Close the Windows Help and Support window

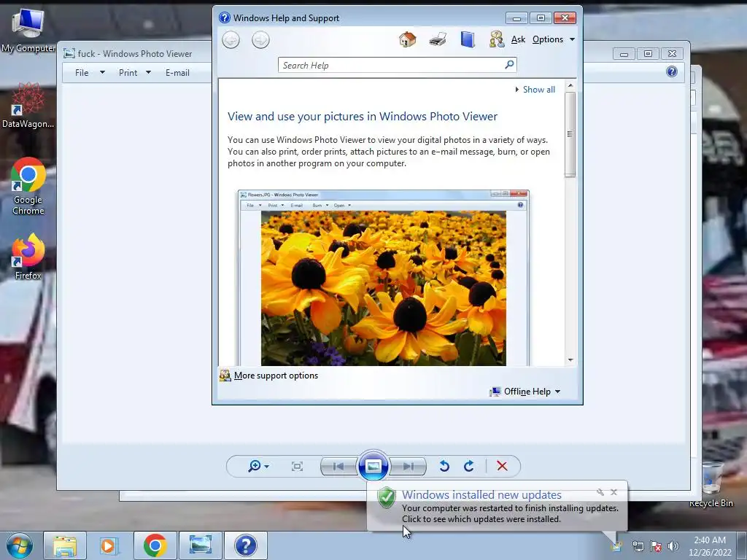point(565,18)
